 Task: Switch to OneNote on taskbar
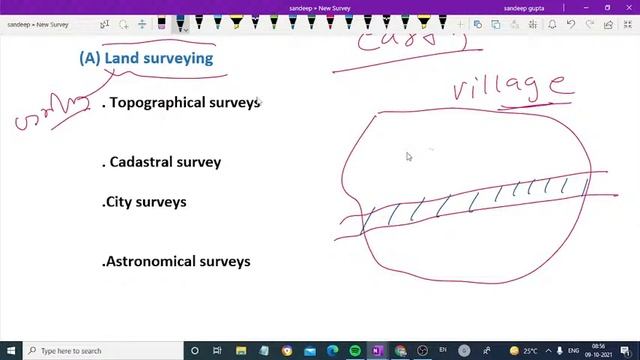pyautogui.click(x=378, y=351)
